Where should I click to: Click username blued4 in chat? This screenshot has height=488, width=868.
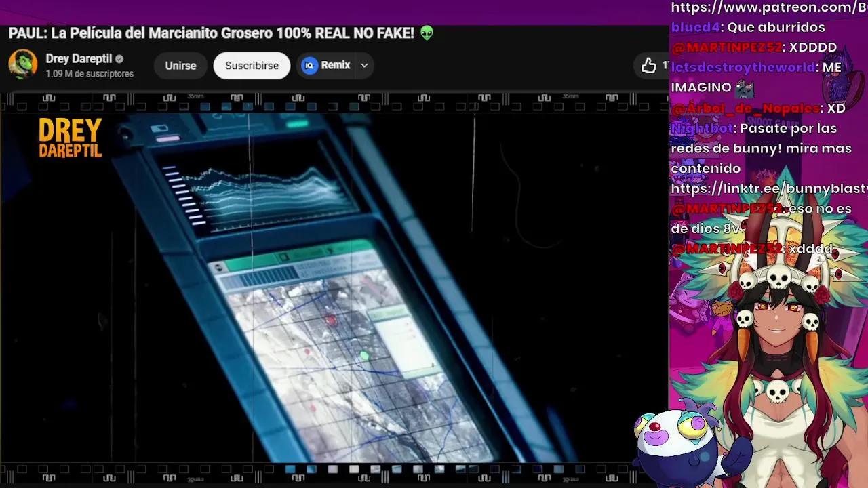pyautogui.click(x=695, y=28)
